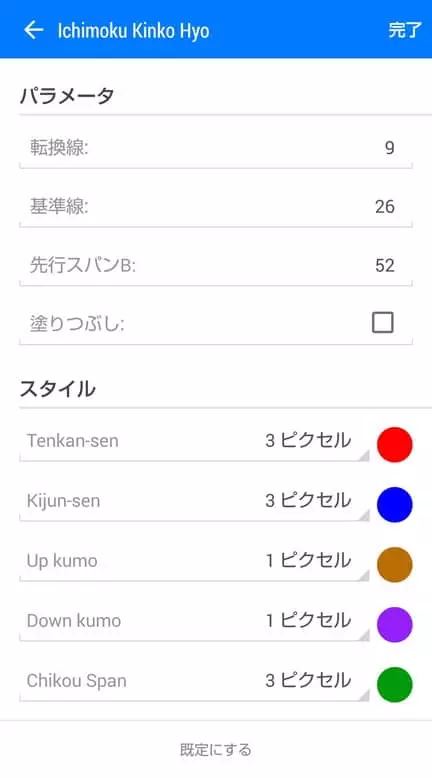
Task: Tap 完了 to finish editing
Action: (x=405, y=30)
